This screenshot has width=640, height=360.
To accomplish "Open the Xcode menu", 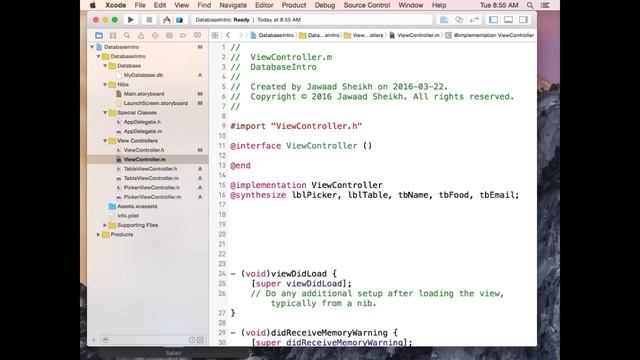I will click(x=116, y=5).
